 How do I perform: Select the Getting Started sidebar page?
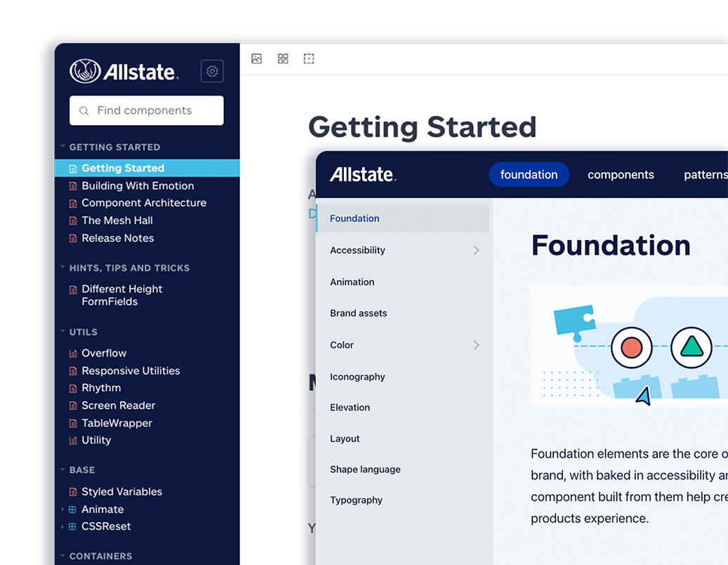[147, 168]
